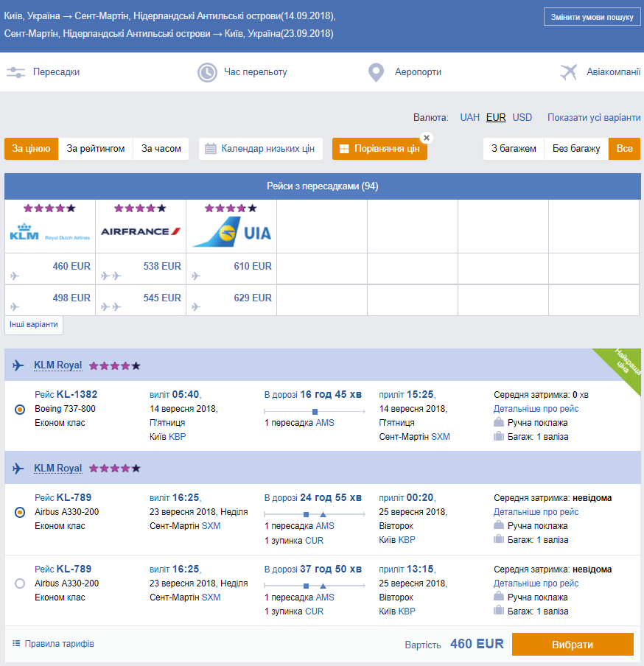Click KLM Royal link in outbound header

pyautogui.click(x=57, y=365)
